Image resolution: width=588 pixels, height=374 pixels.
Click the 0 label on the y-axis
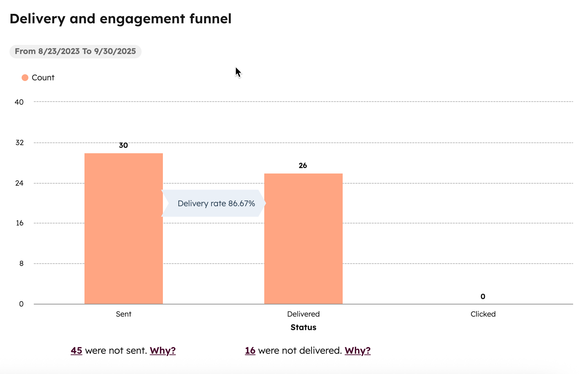[21, 303]
